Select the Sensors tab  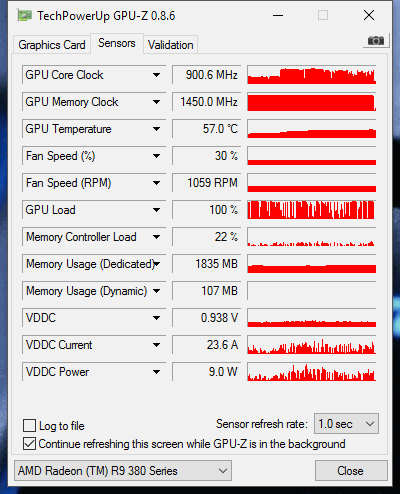tap(117, 43)
